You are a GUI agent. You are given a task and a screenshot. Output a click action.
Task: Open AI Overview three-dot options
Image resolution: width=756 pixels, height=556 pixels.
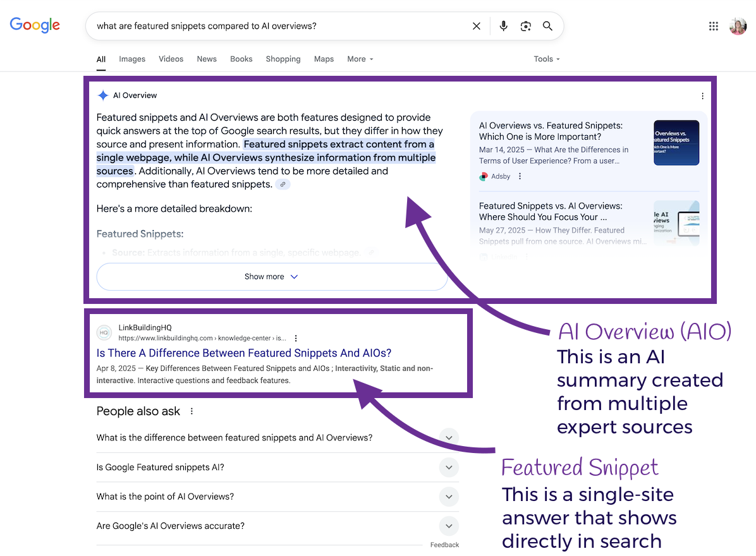point(702,96)
